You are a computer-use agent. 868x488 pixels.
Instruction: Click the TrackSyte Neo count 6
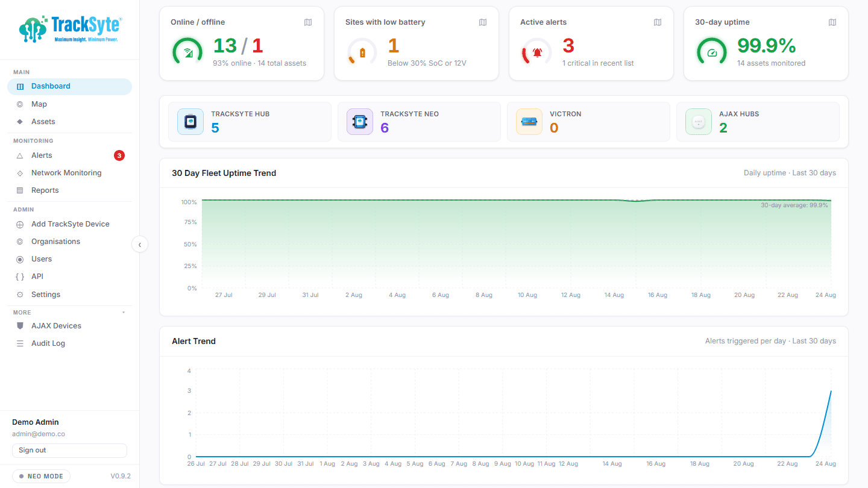click(385, 128)
